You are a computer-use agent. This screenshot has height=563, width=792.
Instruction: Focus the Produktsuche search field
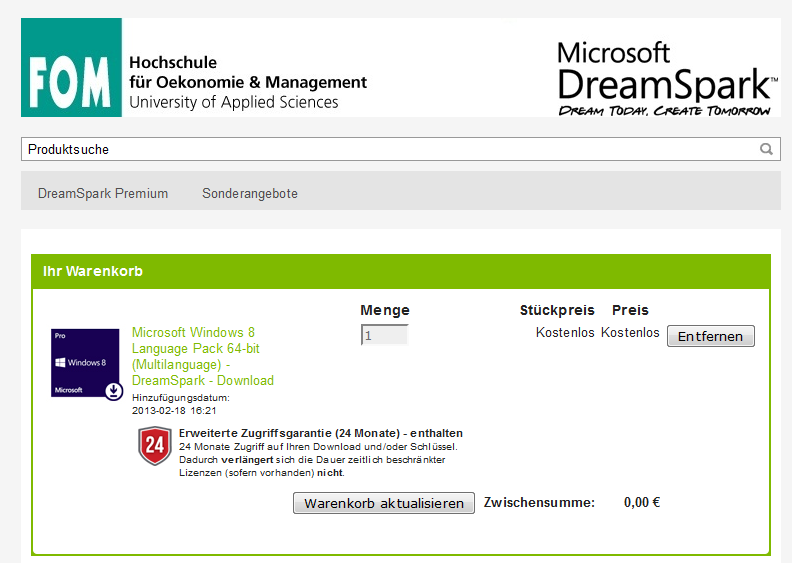(401, 149)
